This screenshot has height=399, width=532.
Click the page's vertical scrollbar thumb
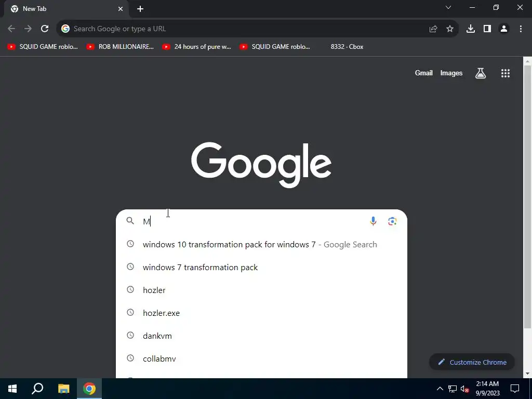527,197
